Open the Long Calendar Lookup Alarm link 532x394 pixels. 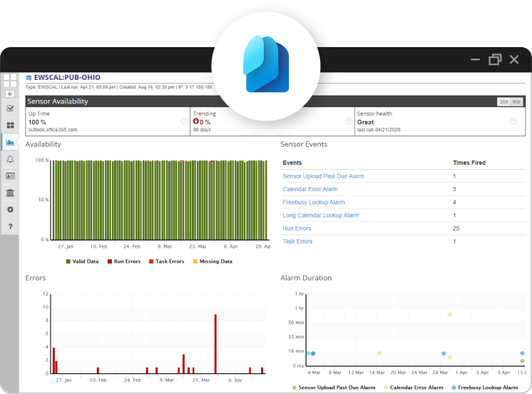coord(321,216)
